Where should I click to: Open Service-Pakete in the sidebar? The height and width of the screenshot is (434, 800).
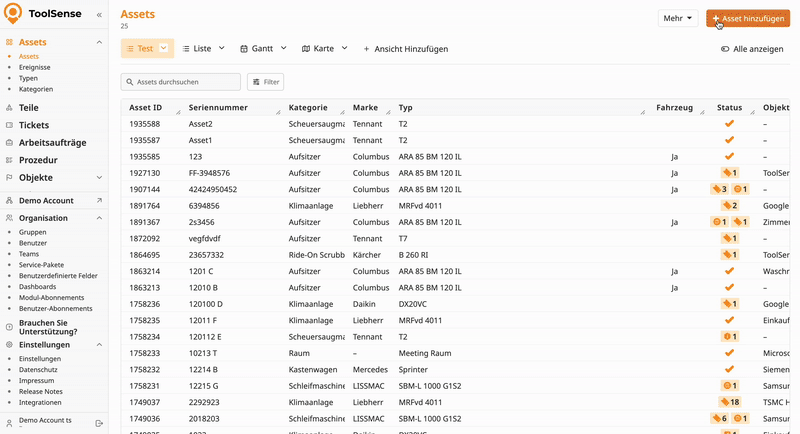(41, 265)
